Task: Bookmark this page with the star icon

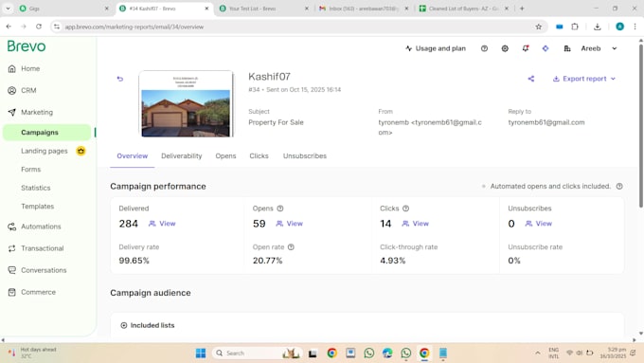Action: tap(539, 27)
